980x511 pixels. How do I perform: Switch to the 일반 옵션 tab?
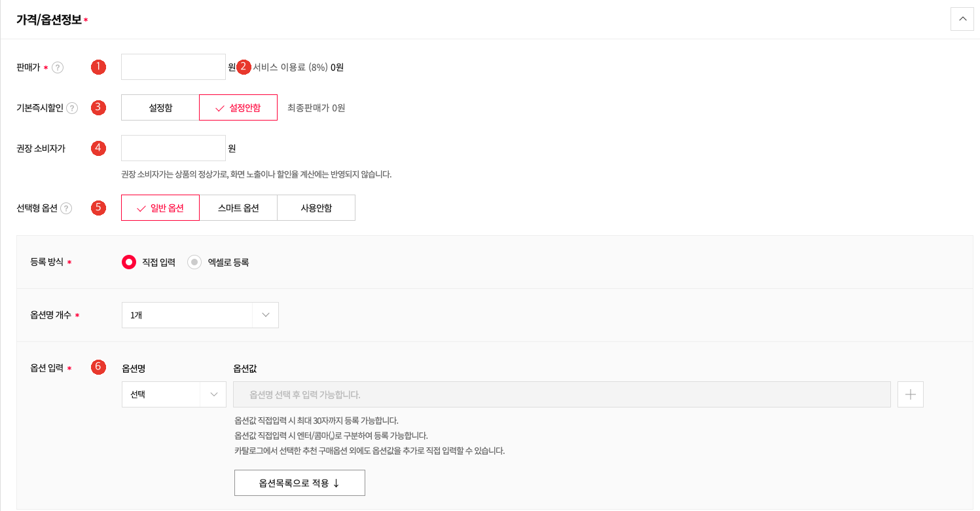pyautogui.click(x=160, y=208)
